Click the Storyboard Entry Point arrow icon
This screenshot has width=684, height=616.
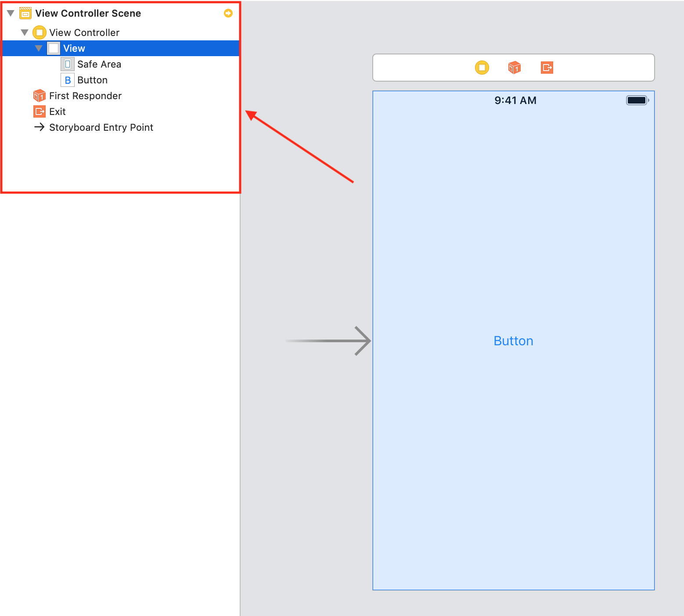tap(39, 127)
